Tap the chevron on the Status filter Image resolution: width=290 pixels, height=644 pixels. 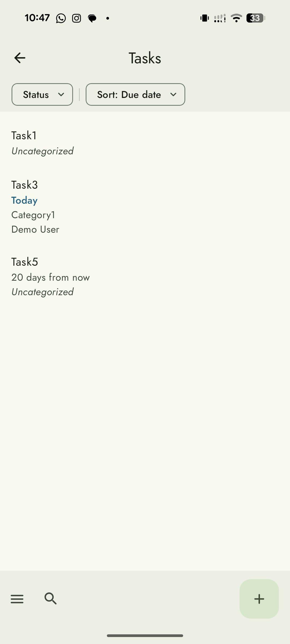pyautogui.click(x=61, y=94)
